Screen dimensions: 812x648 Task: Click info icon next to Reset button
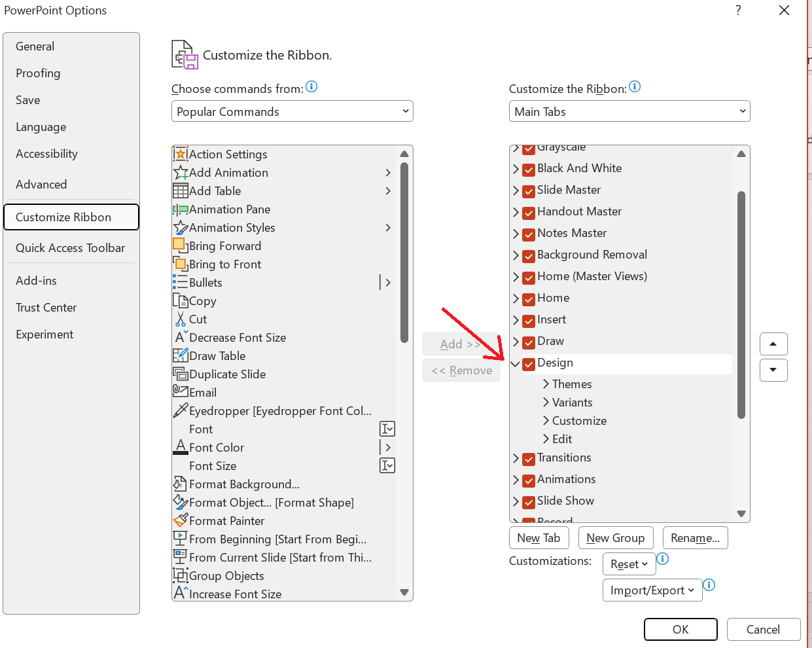pyautogui.click(x=662, y=558)
